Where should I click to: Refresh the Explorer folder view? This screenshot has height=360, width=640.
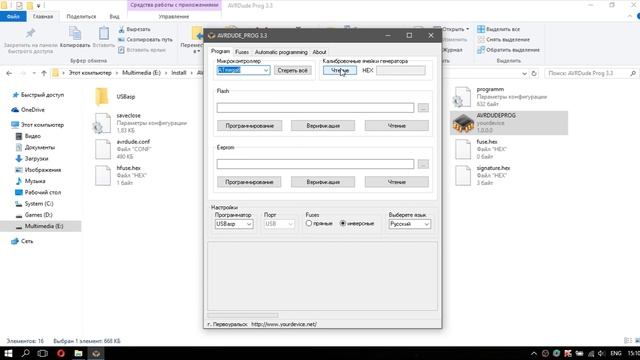tap(534, 73)
